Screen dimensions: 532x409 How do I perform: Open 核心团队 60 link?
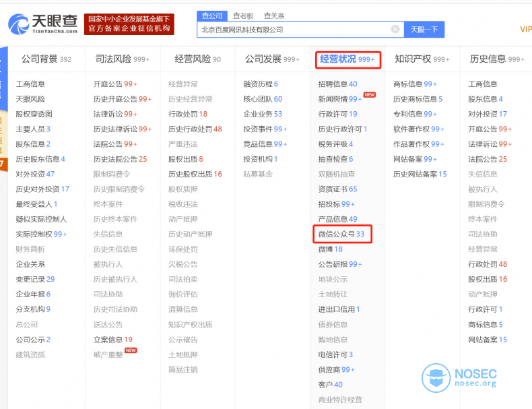click(x=263, y=99)
